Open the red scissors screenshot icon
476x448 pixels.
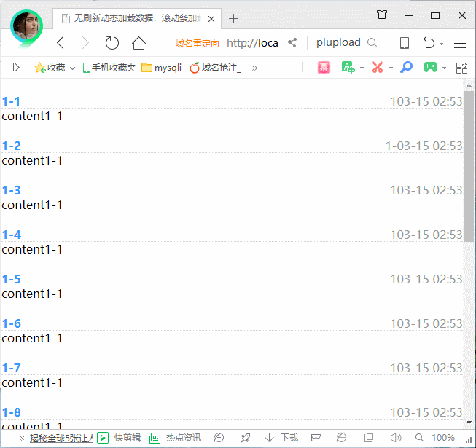378,67
